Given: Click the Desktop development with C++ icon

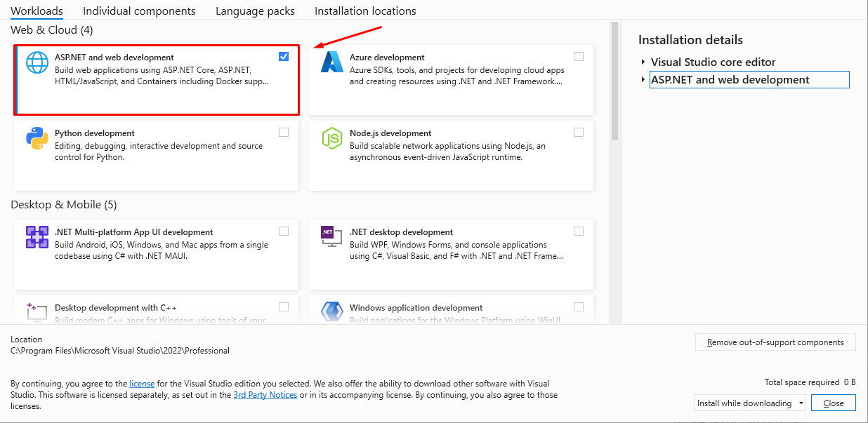Looking at the screenshot, I should pyautogui.click(x=37, y=312).
